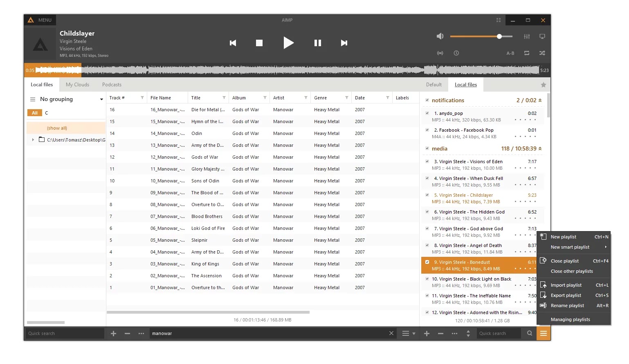Image resolution: width=629 pixels, height=364 pixels.
Task: Open Album column filter dropdown
Action: click(265, 98)
